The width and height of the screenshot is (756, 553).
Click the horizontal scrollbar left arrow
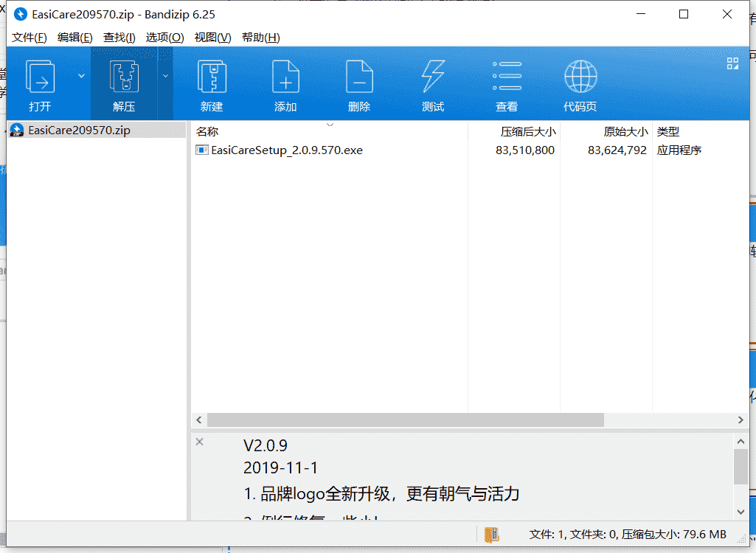[x=199, y=420]
